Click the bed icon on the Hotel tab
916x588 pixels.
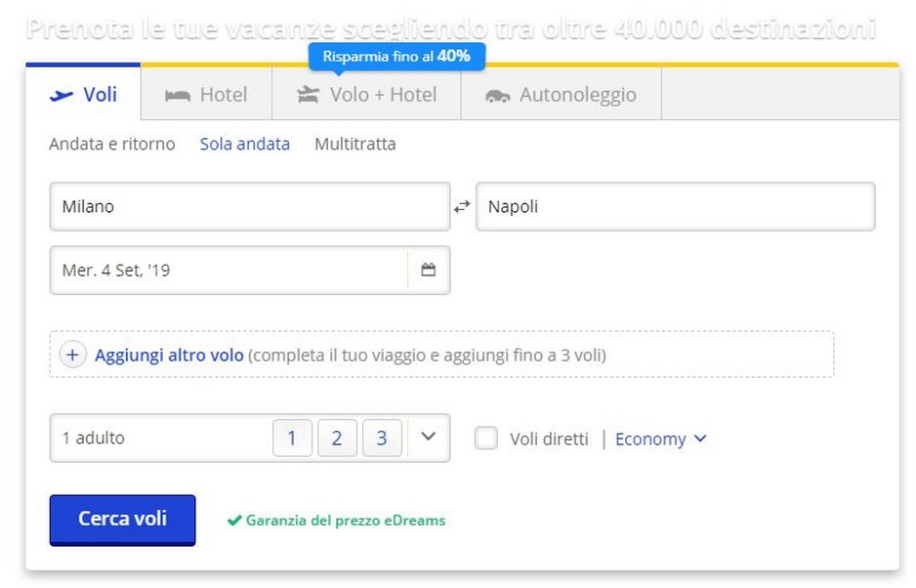point(178,96)
